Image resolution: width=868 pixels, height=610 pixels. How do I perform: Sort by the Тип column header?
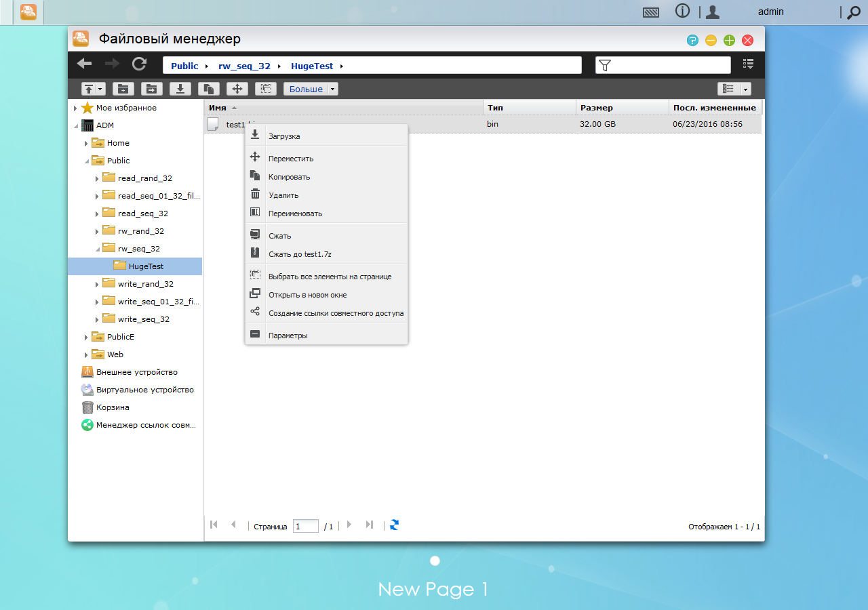coord(530,108)
